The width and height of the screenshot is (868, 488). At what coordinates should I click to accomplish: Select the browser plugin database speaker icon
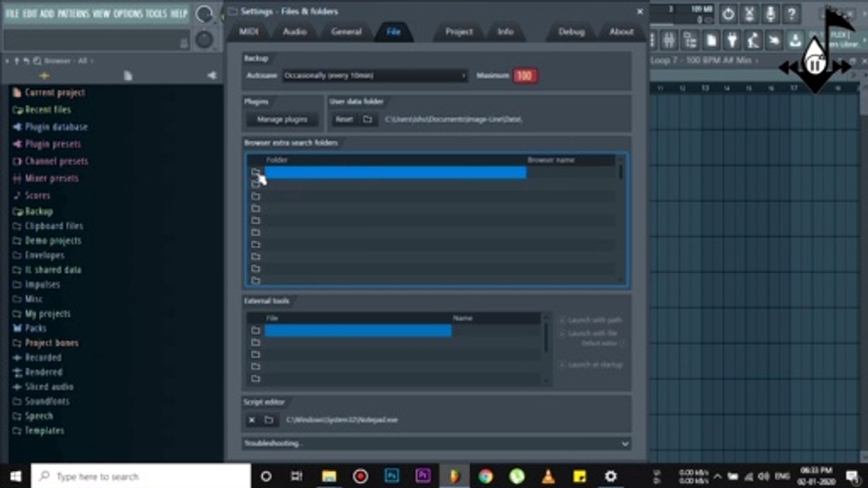pos(212,76)
